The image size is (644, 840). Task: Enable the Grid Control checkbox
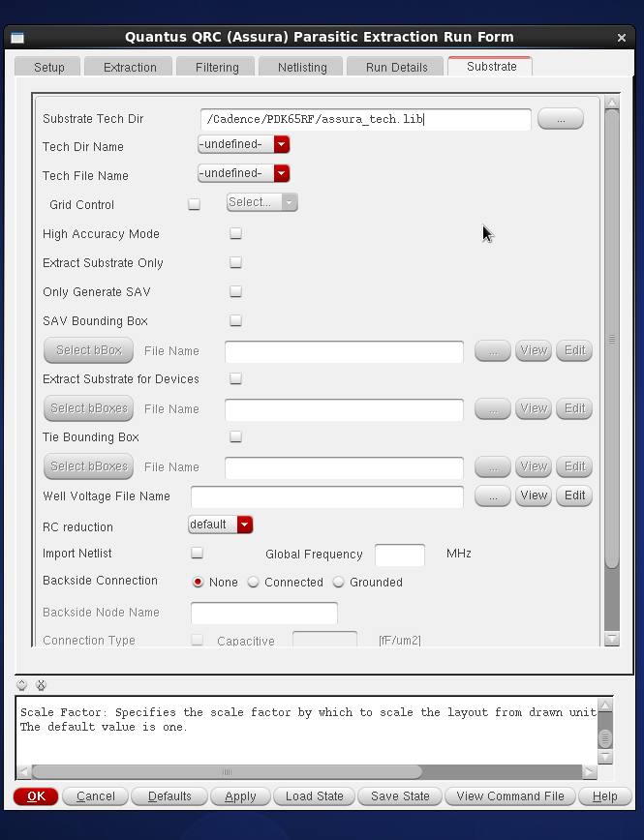(x=194, y=204)
